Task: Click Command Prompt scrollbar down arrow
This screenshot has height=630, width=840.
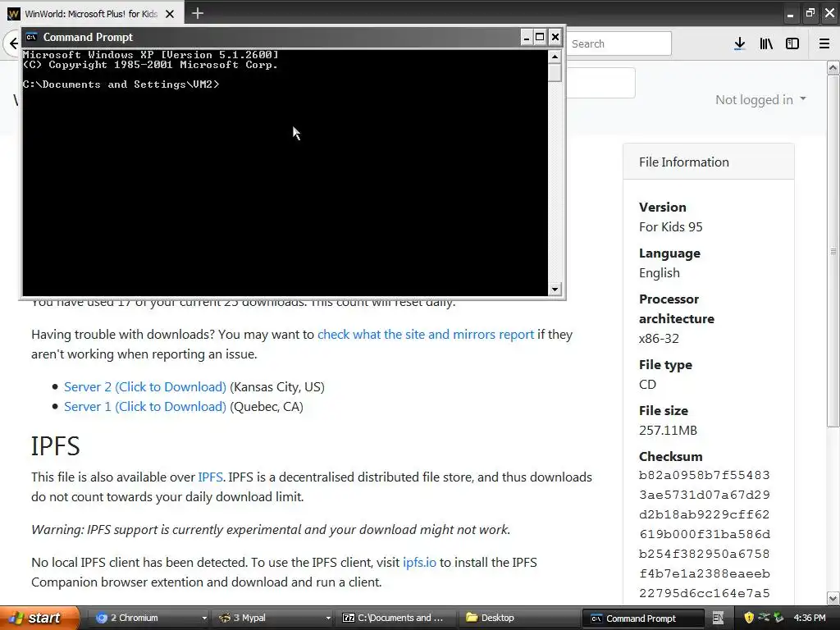Action: 555,290
